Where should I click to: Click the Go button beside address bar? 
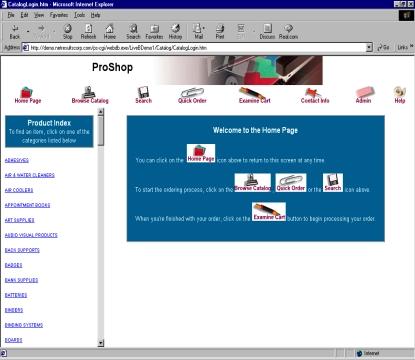[x=383, y=47]
